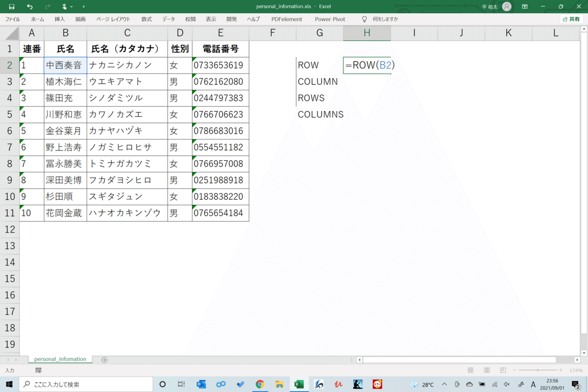Screen dimensions: 588x392
Task: Open File Explorer from taskbar
Action: pos(279,385)
